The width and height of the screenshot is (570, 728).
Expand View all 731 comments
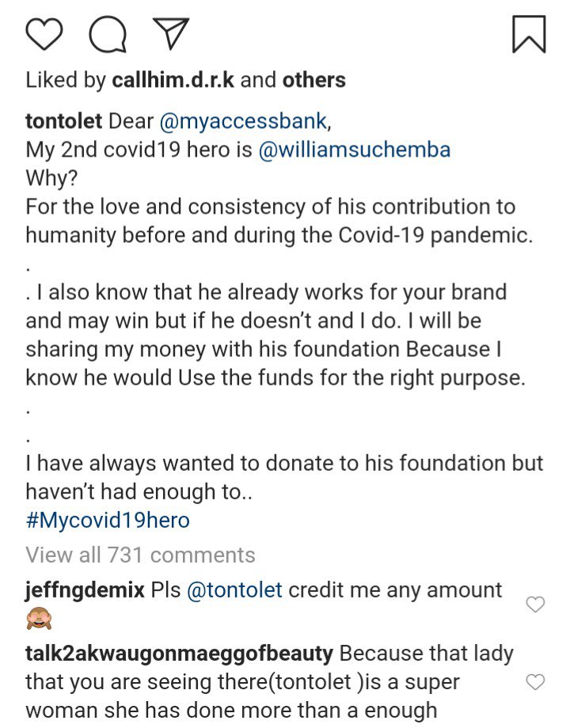pyautogui.click(x=140, y=555)
